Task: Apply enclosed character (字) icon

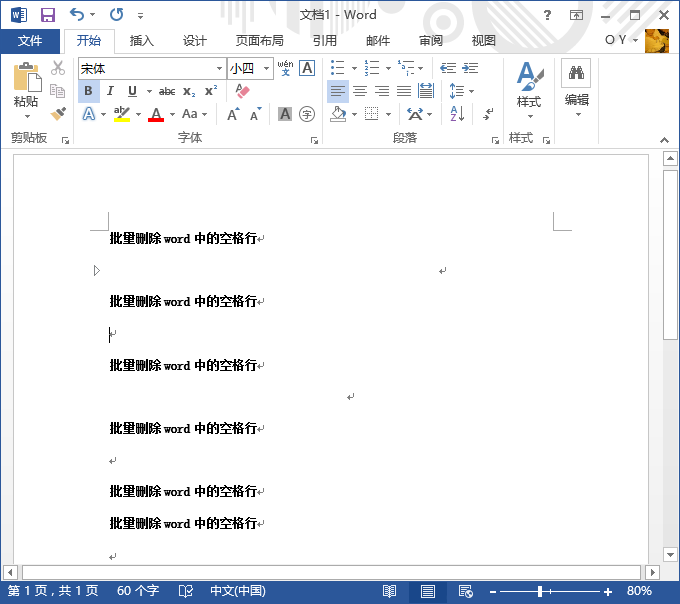Action: tap(307, 114)
